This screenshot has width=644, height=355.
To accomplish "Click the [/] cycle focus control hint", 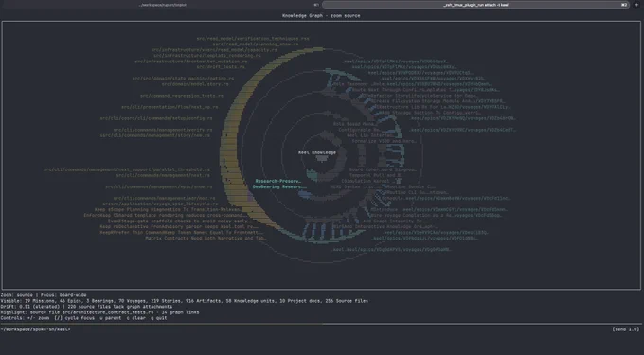I will (x=75, y=318).
